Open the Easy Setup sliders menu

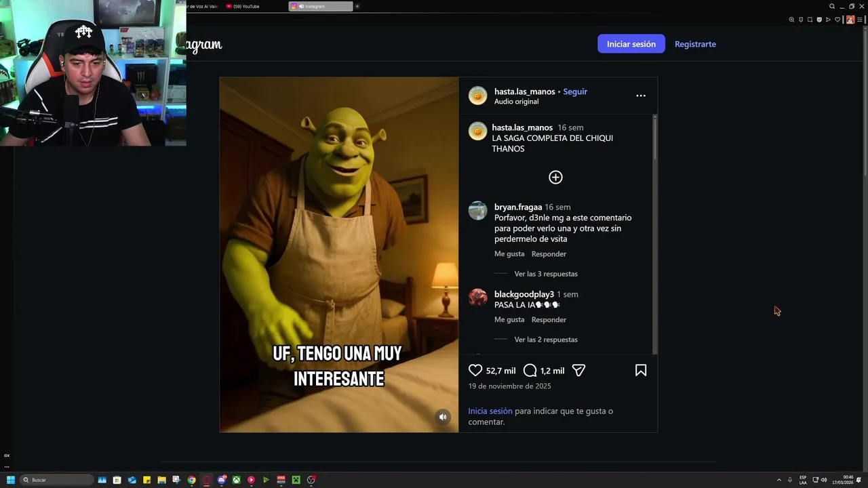pos(860,20)
